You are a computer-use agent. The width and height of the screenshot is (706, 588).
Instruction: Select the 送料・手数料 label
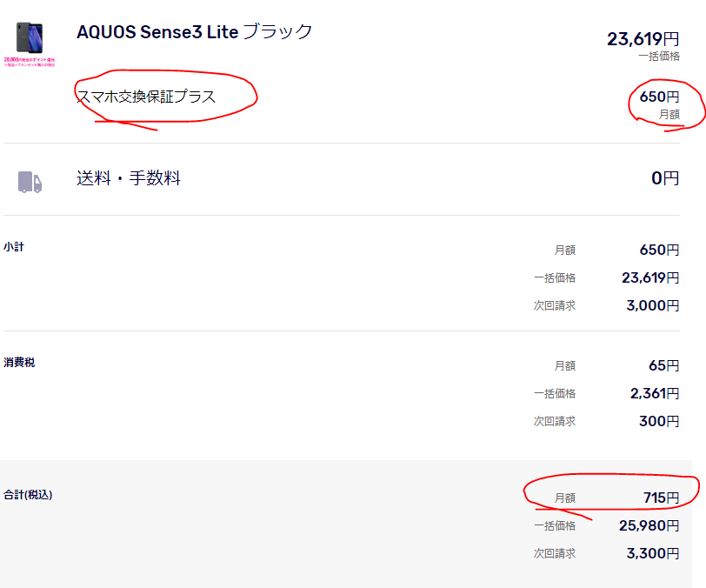click(129, 178)
